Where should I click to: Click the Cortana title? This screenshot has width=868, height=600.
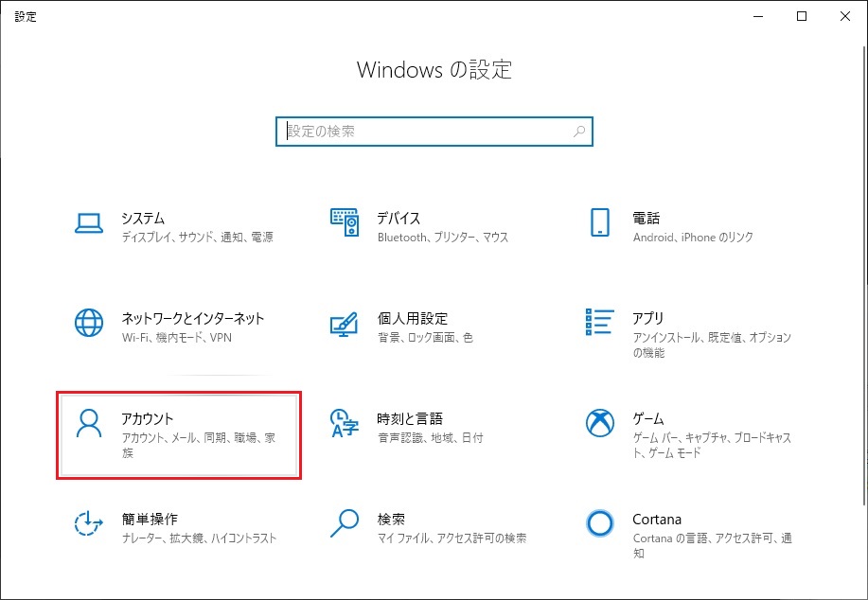click(657, 520)
